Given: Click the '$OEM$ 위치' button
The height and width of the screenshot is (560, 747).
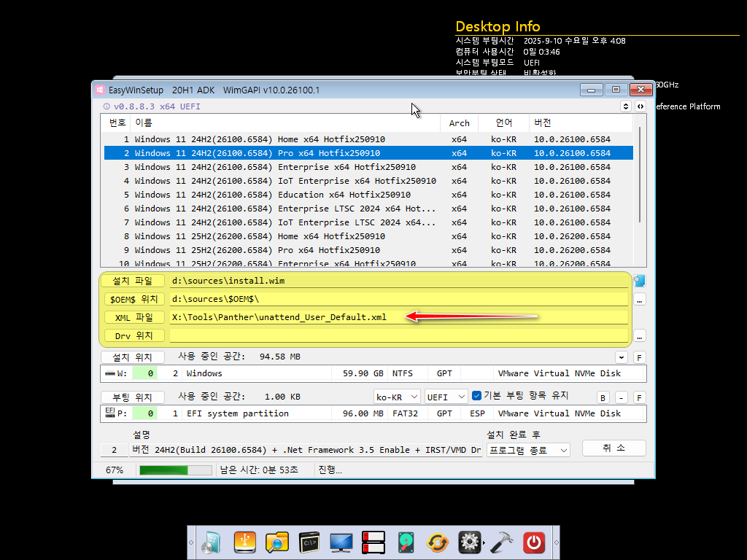Looking at the screenshot, I should (x=133, y=299).
